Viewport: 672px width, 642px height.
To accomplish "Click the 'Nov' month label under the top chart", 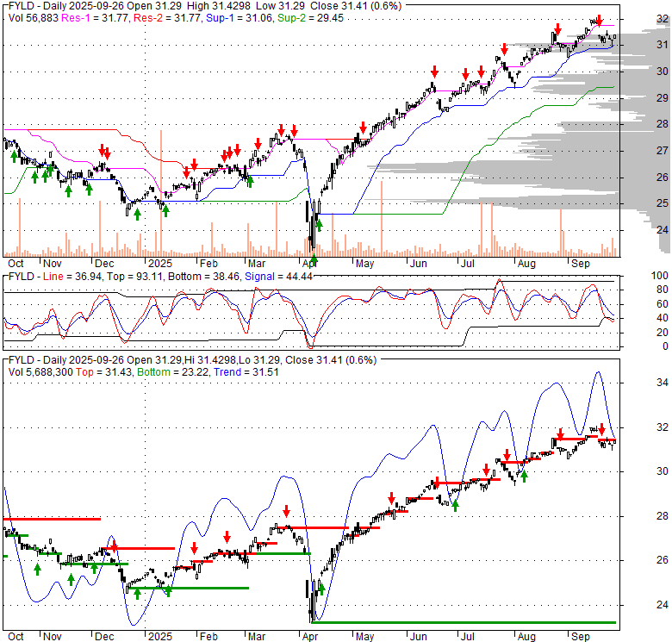I will [x=53, y=264].
